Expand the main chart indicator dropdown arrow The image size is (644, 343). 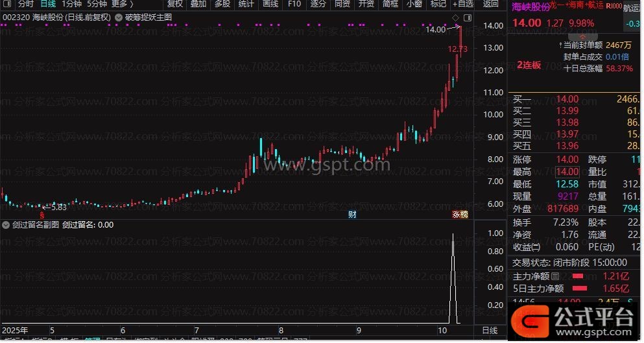click(x=119, y=18)
